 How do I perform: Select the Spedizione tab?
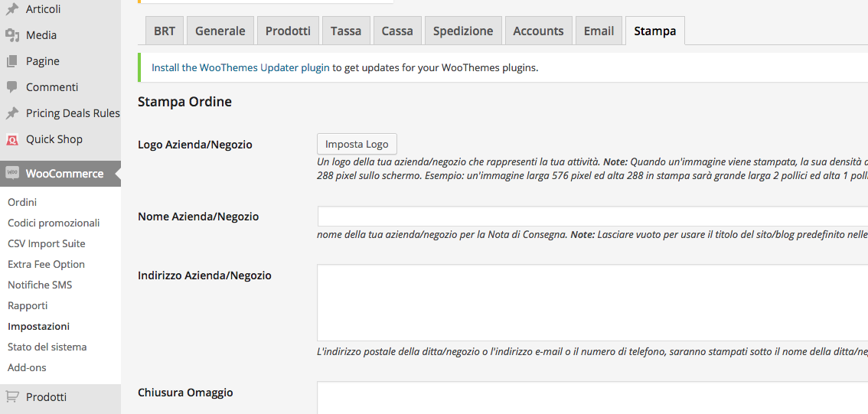click(x=463, y=31)
